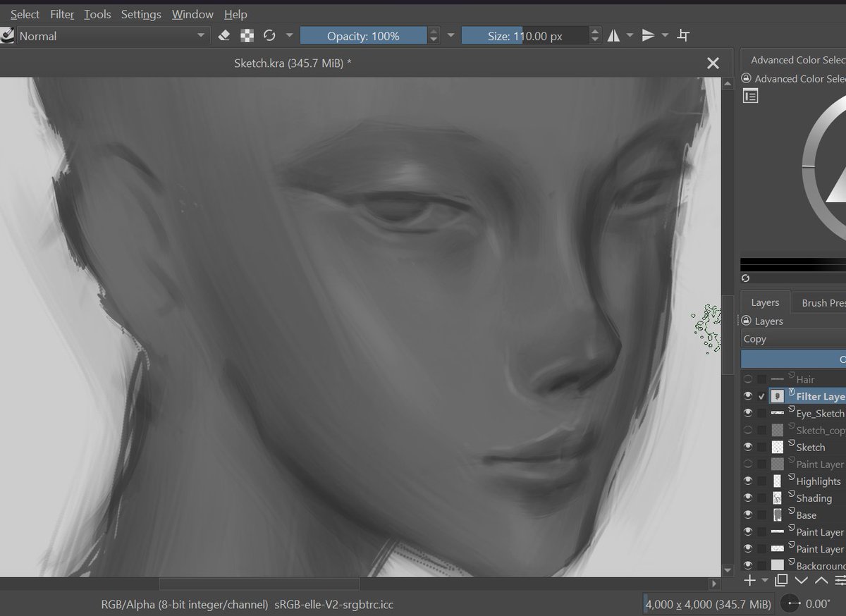Reload original brush preset

coord(269,35)
